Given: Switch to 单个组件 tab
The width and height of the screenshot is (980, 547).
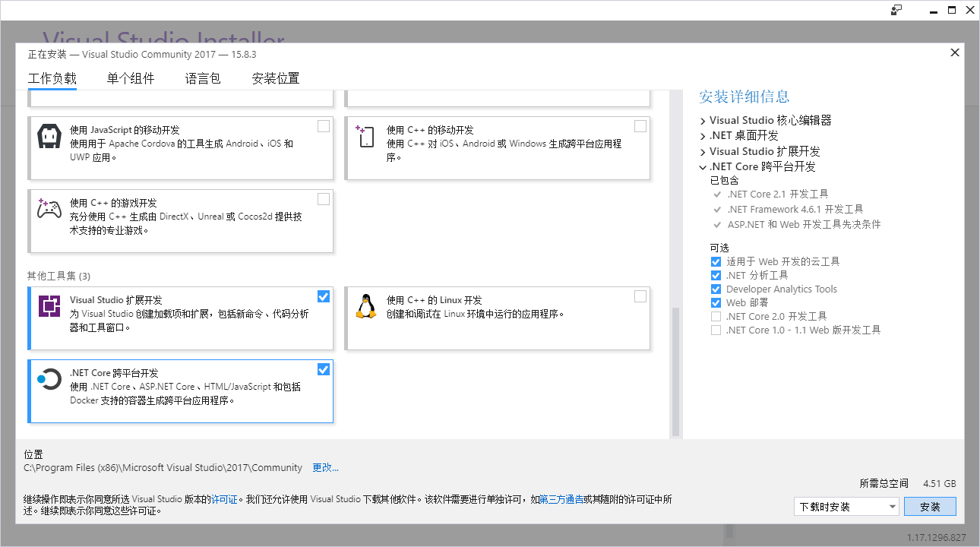Looking at the screenshot, I should tap(131, 78).
